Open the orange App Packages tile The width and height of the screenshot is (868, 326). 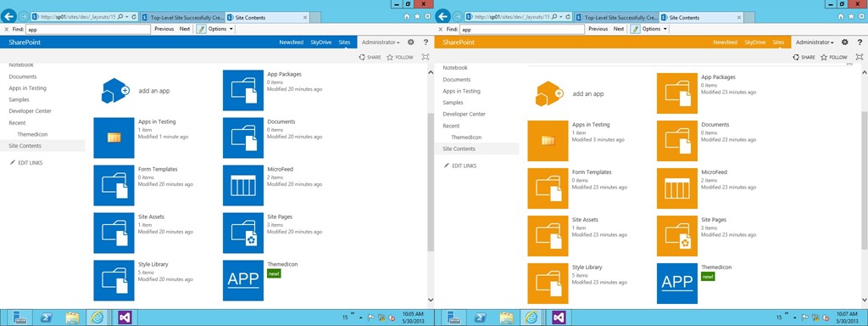[x=677, y=93]
